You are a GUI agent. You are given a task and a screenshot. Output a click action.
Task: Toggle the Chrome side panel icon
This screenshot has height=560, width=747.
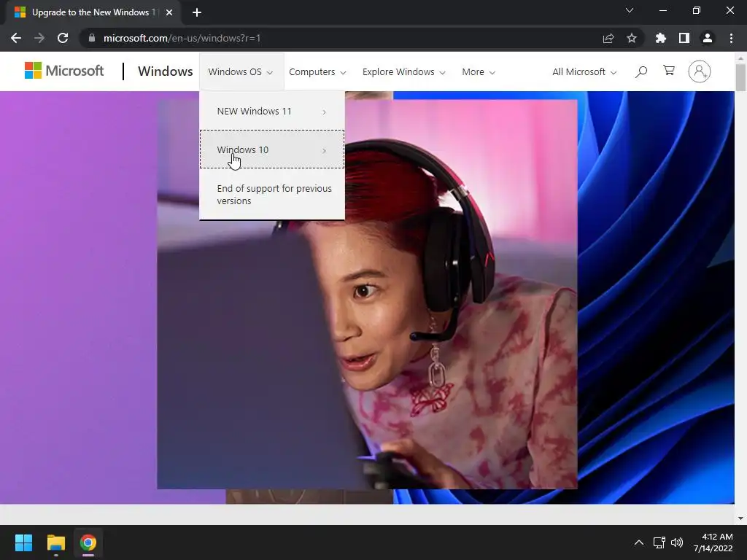coord(684,38)
